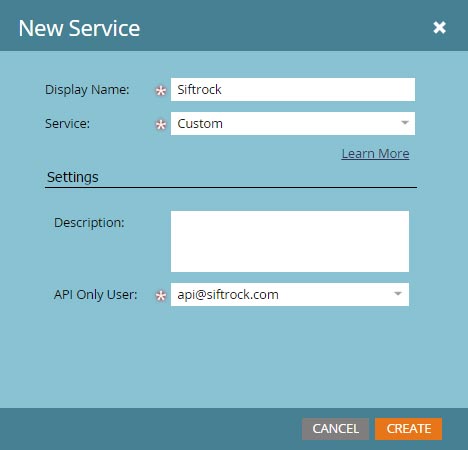Close the New Service dialog with the X
Screen dimensions: 468x450
tap(439, 27)
